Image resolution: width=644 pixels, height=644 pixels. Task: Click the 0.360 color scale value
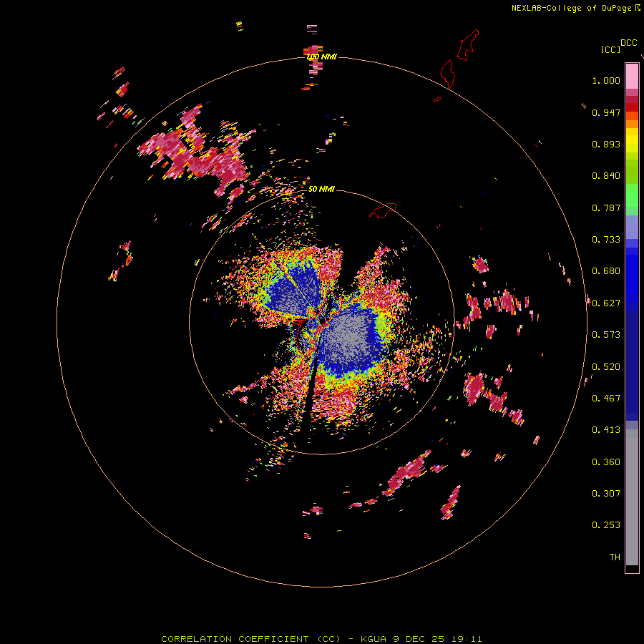coord(606,462)
